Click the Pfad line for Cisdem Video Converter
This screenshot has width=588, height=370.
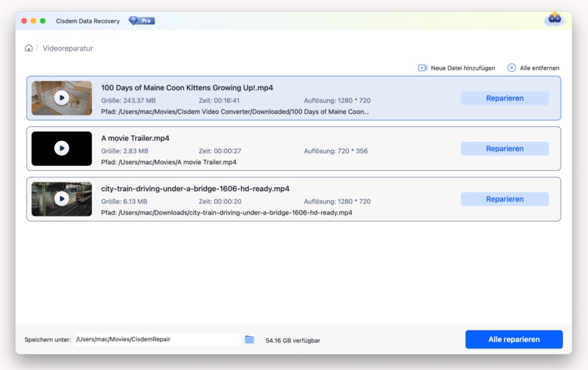pos(234,112)
